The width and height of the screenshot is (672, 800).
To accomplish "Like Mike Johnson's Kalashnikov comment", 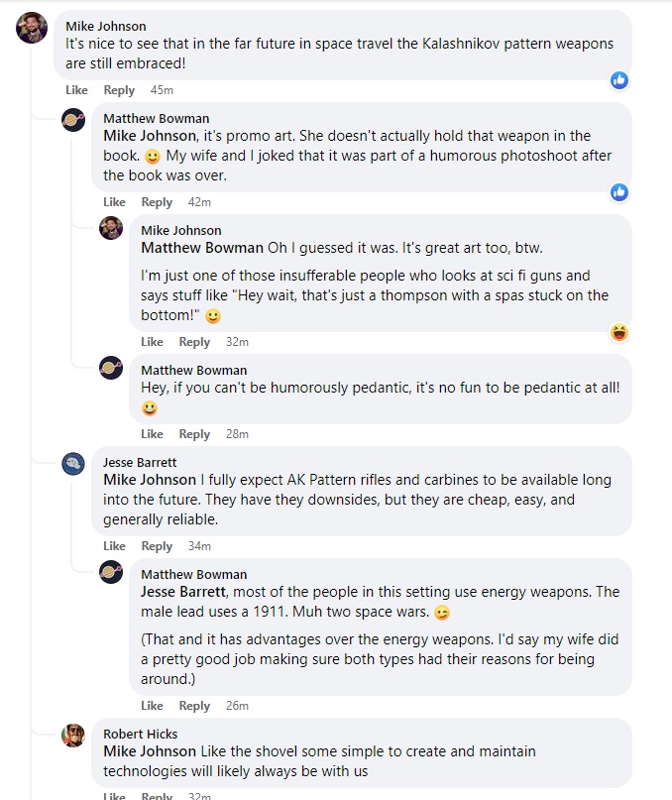I will tap(76, 90).
